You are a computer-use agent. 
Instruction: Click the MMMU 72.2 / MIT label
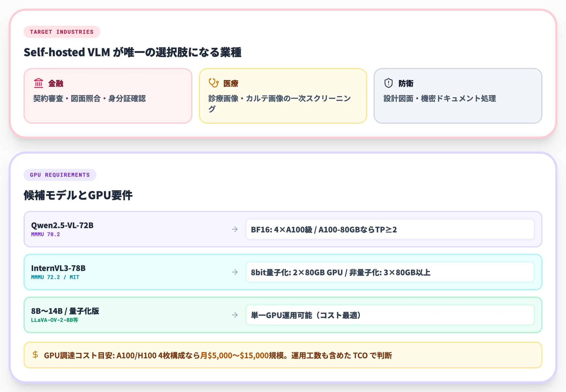pyautogui.click(x=55, y=277)
